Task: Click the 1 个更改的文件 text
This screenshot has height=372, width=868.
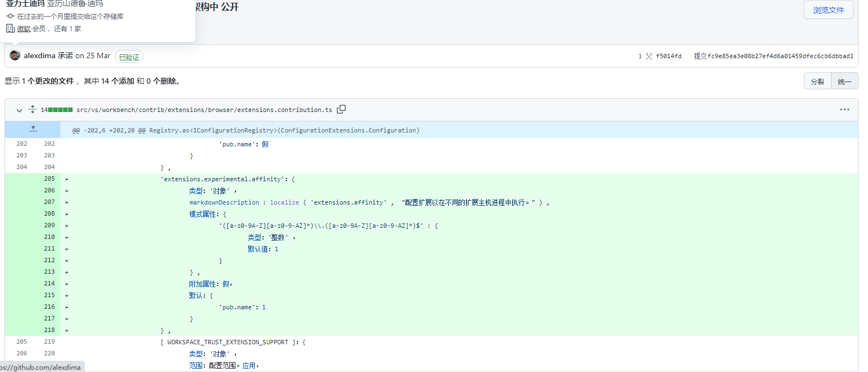Action: pyautogui.click(x=48, y=81)
